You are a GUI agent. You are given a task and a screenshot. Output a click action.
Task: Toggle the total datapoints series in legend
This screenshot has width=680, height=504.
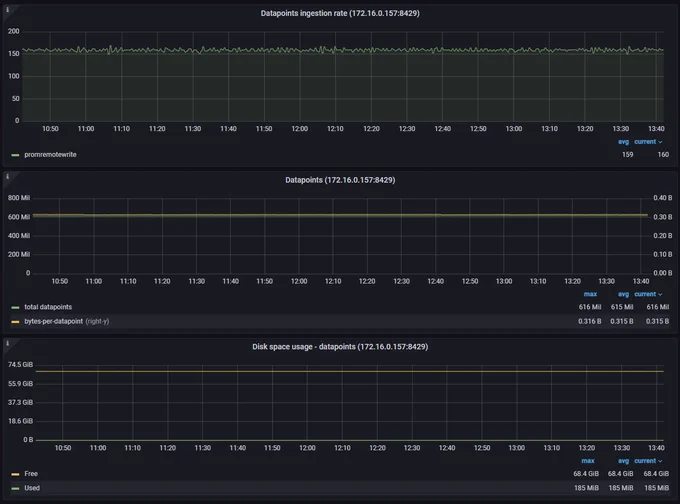(48, 307)
